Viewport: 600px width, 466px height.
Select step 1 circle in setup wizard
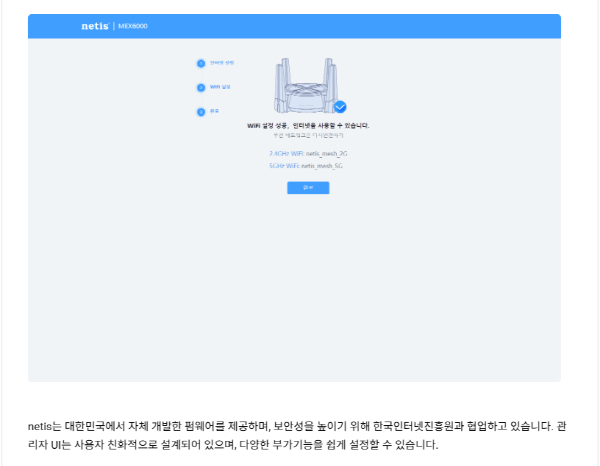201,64
